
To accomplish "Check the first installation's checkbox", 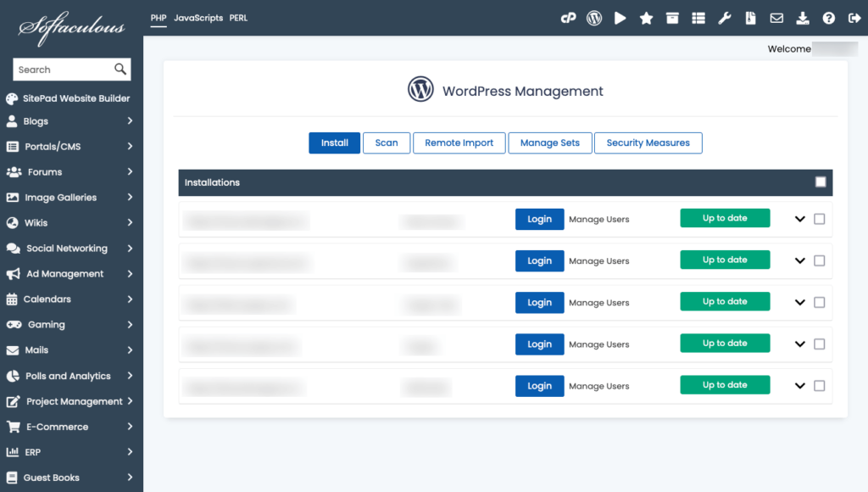I will click(820, 219).
